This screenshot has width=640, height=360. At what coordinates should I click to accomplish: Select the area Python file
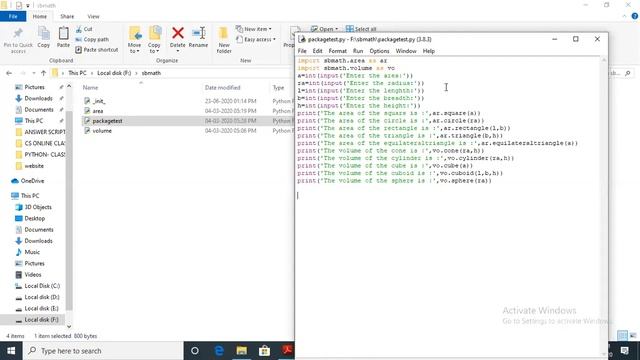(98, 111)
